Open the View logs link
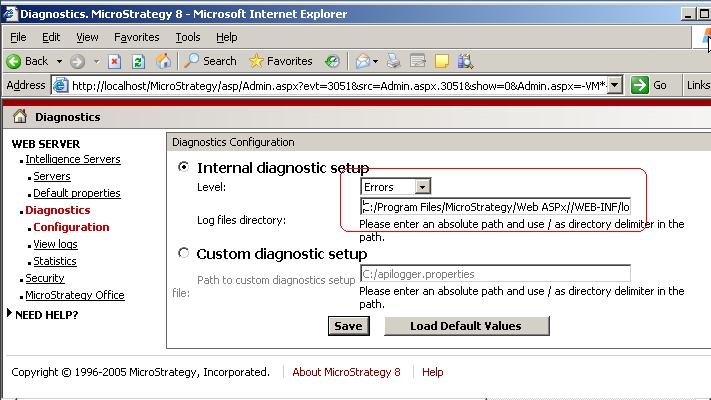The height and width of the screenshot is (400, 711). point(55,244)
